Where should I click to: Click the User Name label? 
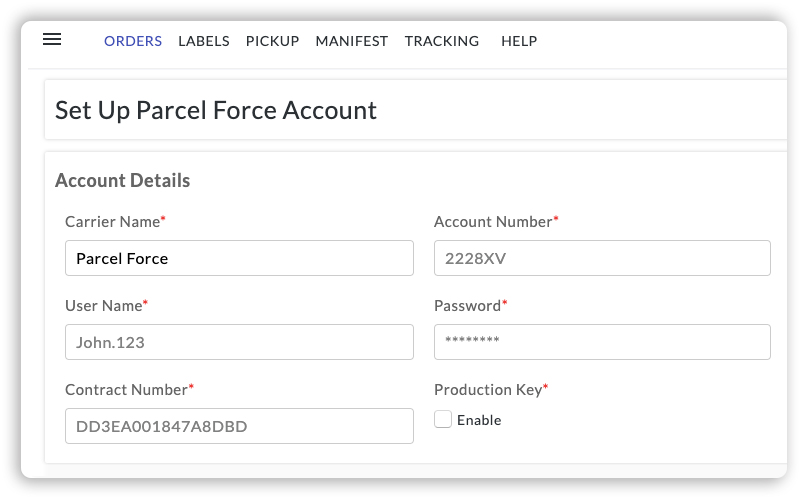click(104, 306)
